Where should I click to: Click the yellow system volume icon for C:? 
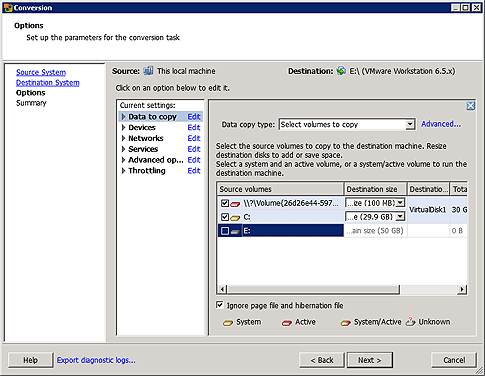point(235,218)
